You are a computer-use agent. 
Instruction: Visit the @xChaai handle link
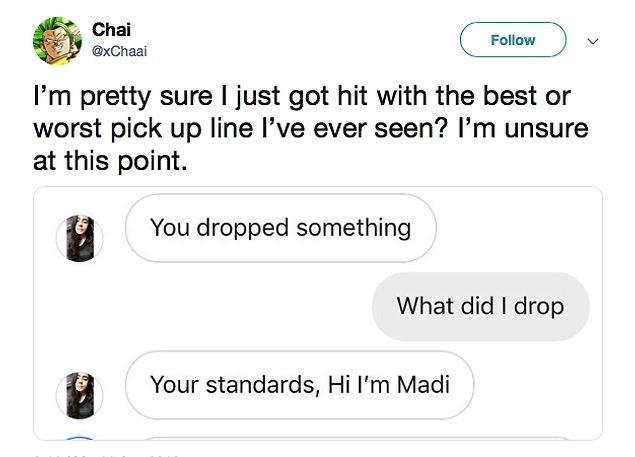point(119,51)
